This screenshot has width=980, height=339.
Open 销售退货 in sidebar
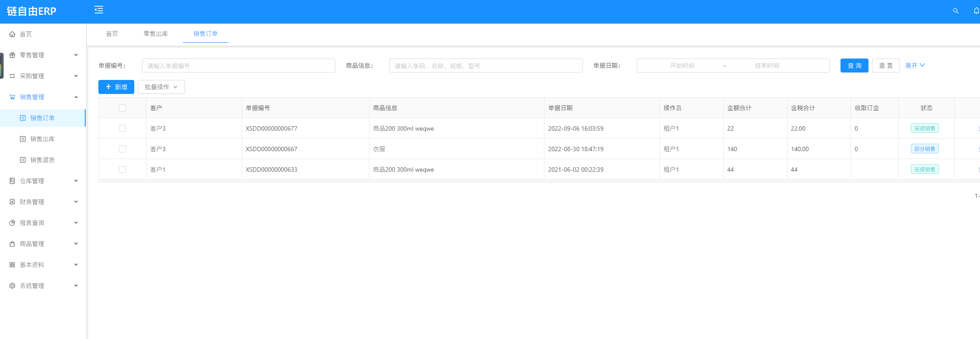tap(42, 160)
